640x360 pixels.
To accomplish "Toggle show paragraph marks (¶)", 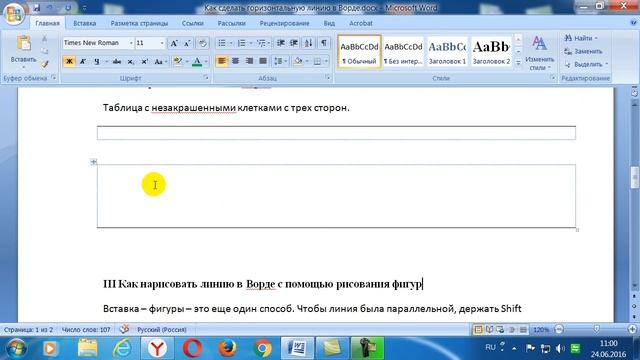I will (x=324, y=43).
